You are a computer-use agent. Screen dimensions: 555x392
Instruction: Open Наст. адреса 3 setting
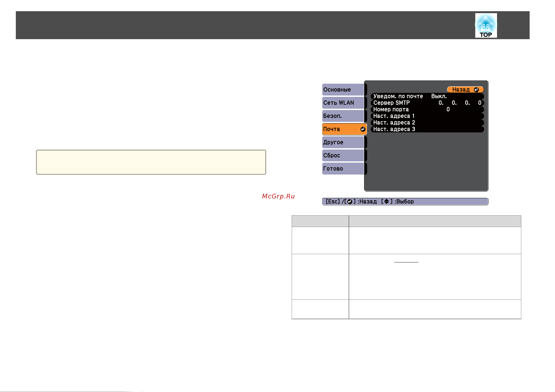click(x=427, y=129)
